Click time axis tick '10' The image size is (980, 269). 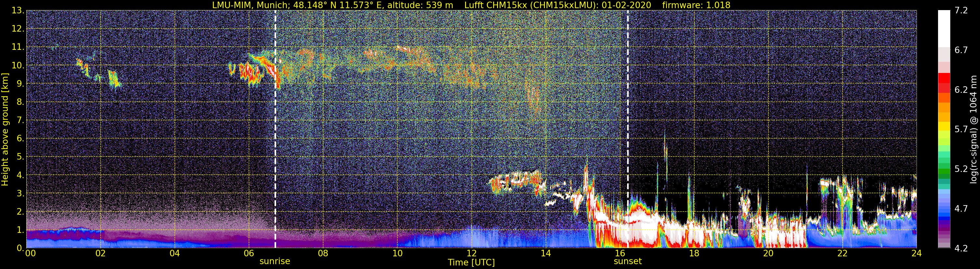coord(397,253)
